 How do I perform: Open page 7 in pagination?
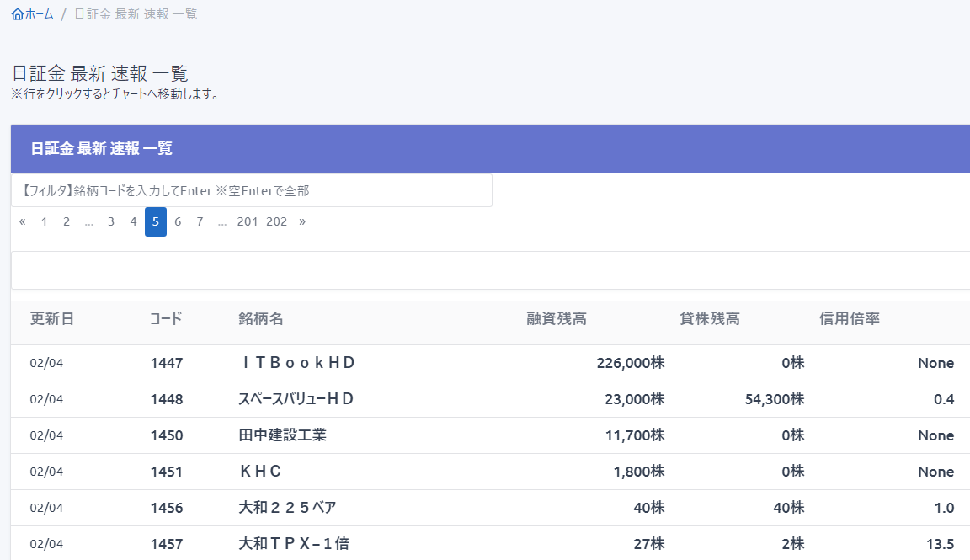pos(200,222)
